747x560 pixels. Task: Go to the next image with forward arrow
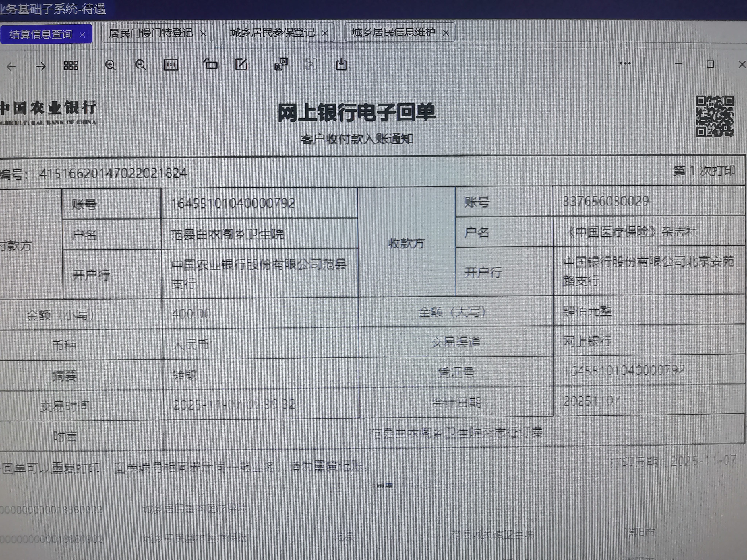point(41,66)
